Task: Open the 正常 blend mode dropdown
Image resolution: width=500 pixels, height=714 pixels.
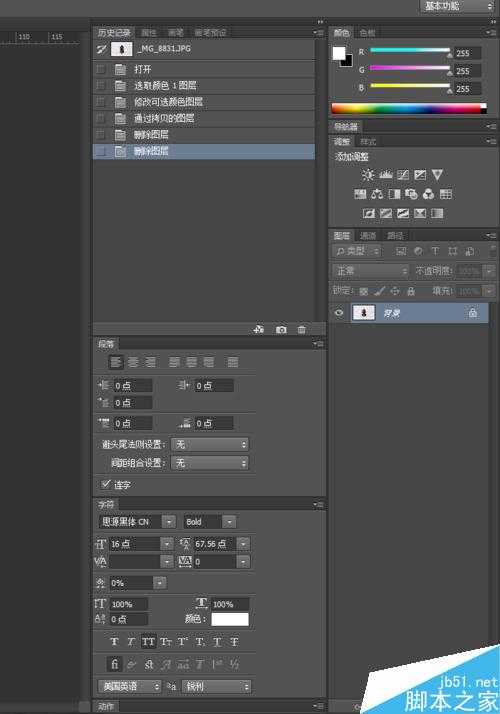Action: (370, 271)
